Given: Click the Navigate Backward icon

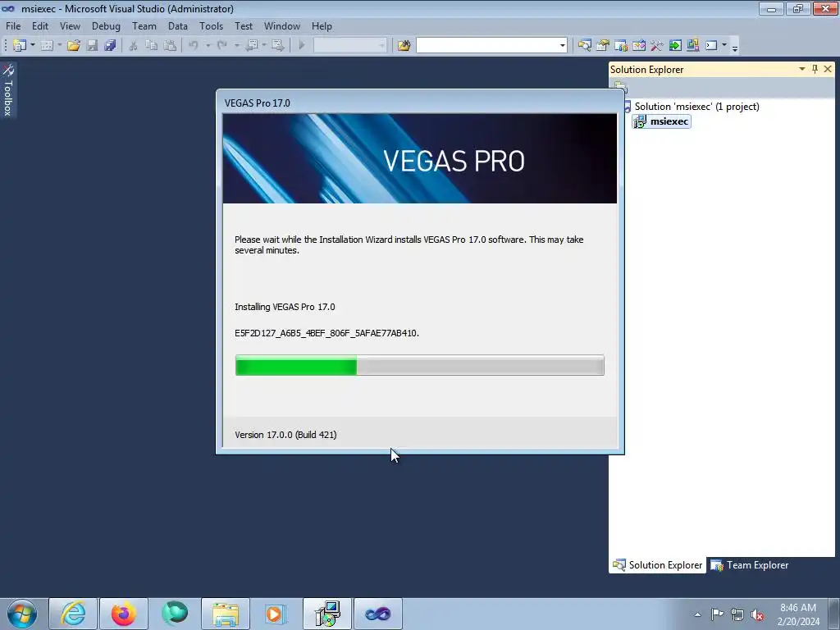Looking at the screenshot, I should point(251,46).
